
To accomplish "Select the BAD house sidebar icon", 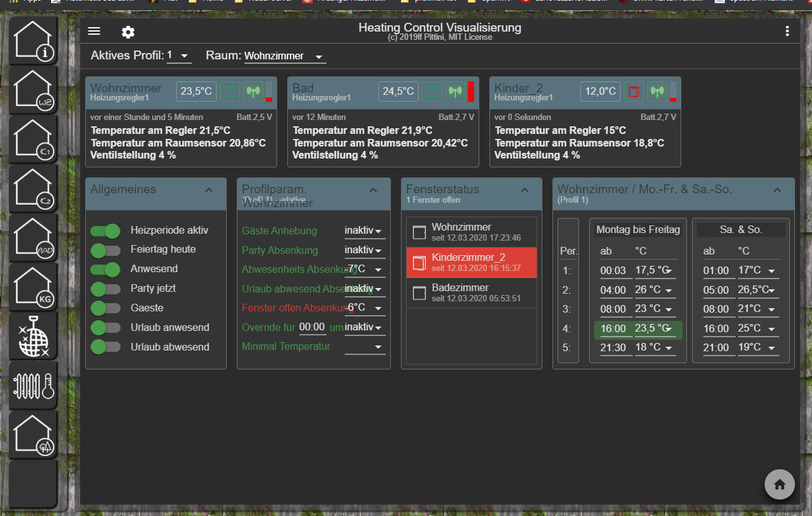I will tap(33, 239).
